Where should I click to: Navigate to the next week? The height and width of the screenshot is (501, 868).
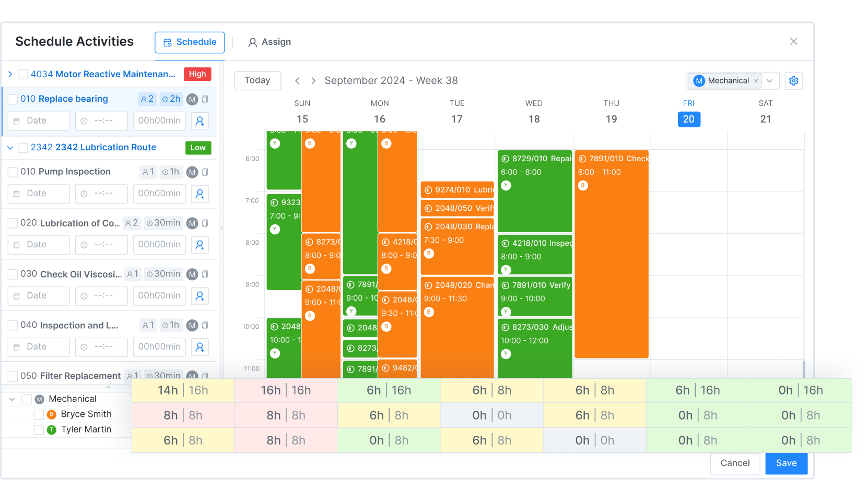[x=313, y=80]
